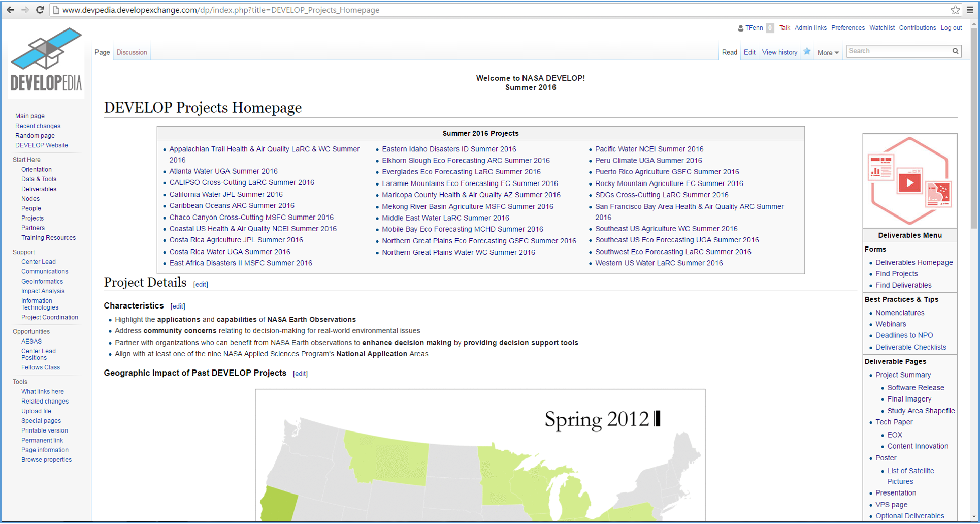Screen dimensions: 980x524
Task: Open Preferences
Action: click(x=848, y=28)
